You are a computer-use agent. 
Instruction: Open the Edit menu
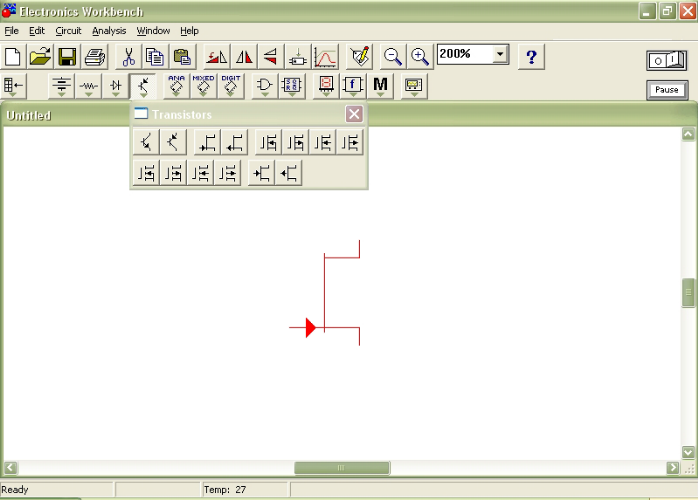(x=37, y=31)
